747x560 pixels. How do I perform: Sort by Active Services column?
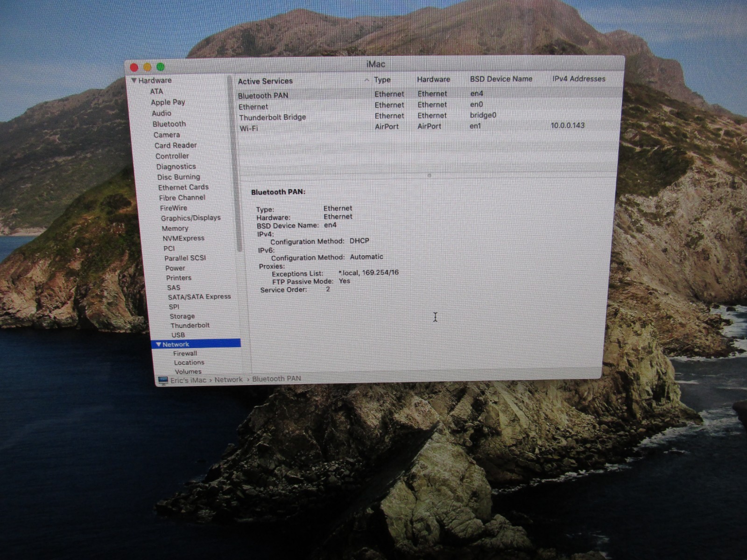click(x=265, y=81)
